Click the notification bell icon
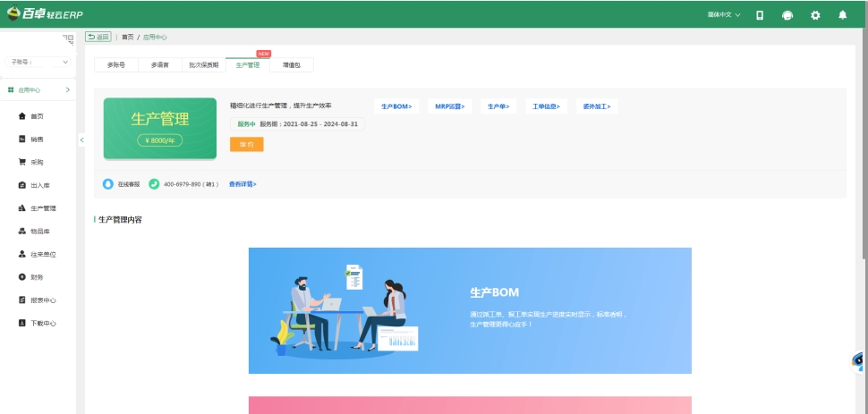 pyautogui.click(x=842, y=15)
